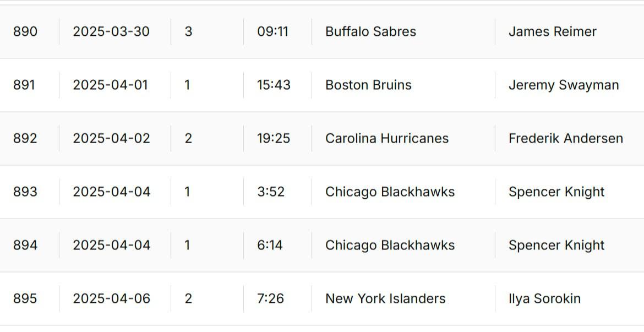
Task: Select the date 2025-04-02
Action: point(111,138)
